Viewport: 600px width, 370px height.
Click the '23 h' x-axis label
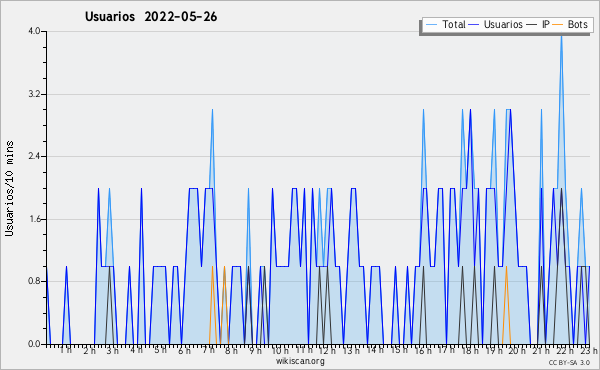tap(589, 350)
